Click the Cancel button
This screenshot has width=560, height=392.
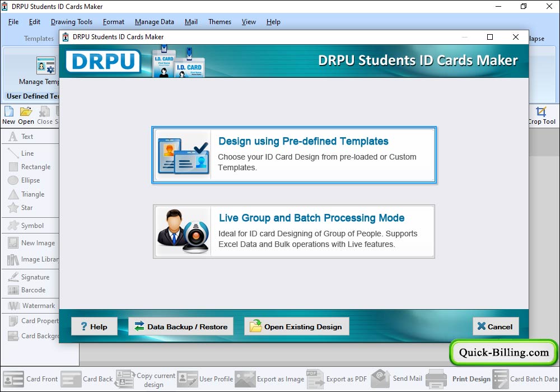pos(496,326)
